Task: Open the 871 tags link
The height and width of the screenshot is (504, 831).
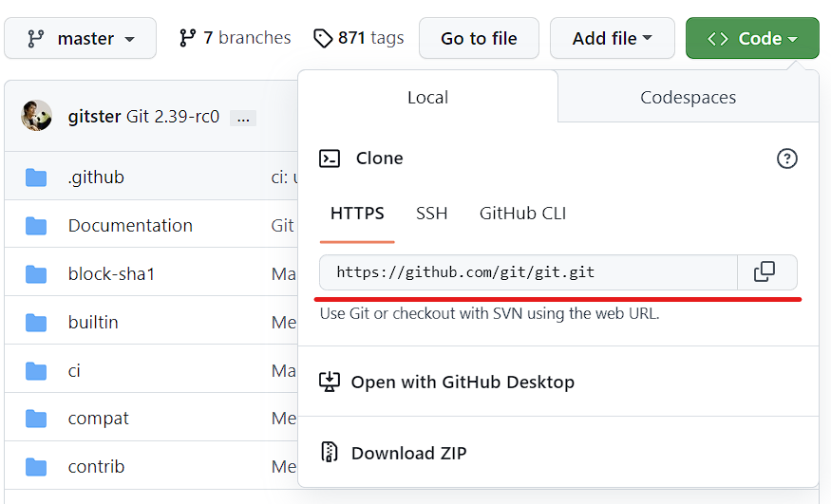Action: click(x=359, y=38)
